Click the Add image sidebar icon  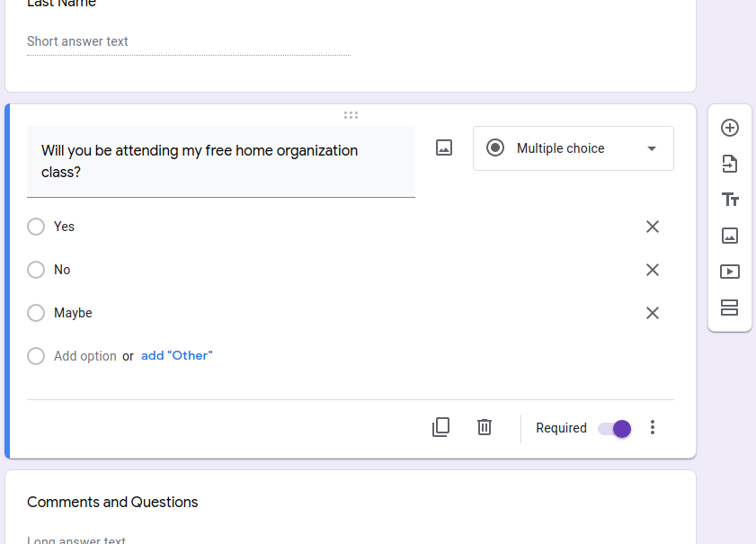pyautogui.click(x=730, y=236)
